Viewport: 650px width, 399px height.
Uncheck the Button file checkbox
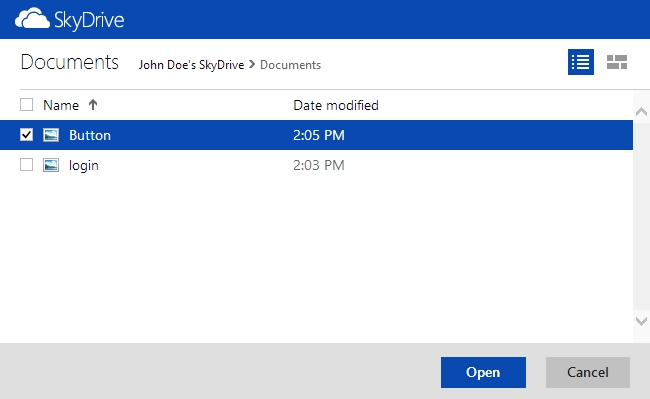(x=27, y=135)
